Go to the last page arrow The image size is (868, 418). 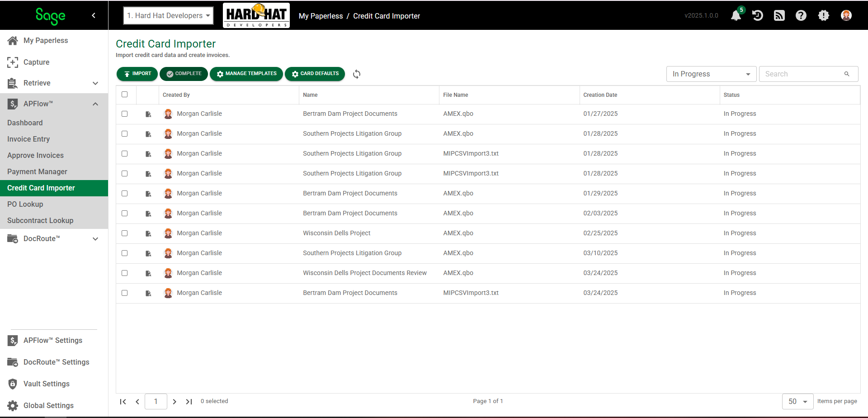[189, 402]
